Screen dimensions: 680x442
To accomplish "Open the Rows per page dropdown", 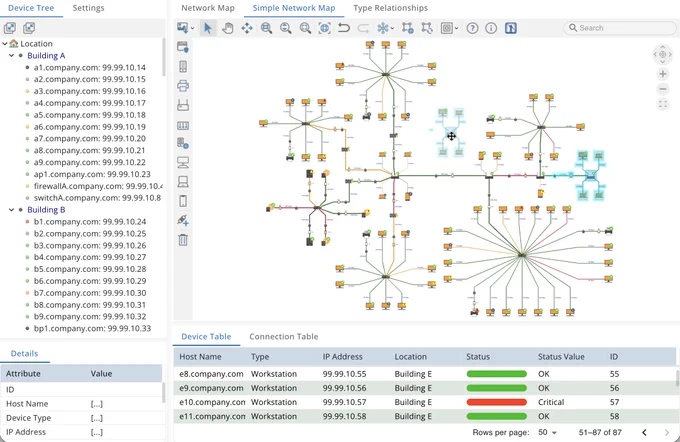I will point(548,432).
